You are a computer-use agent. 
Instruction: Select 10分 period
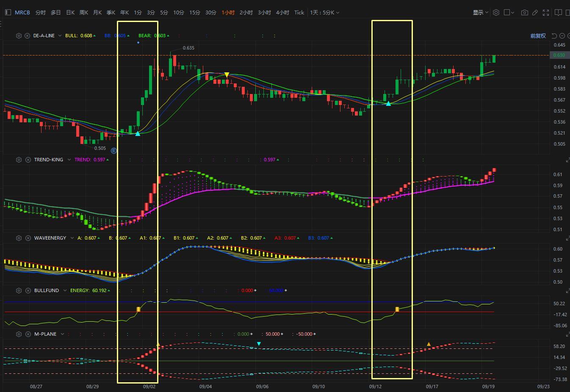pos(179,12)
